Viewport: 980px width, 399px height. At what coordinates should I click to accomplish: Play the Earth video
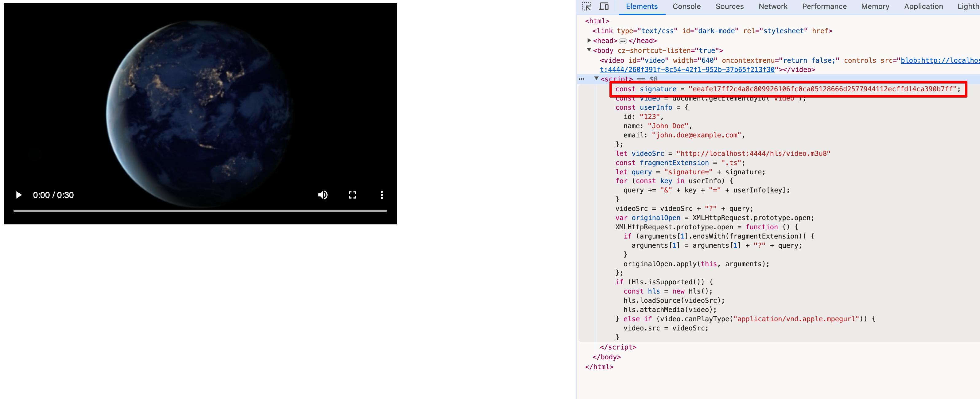[19, 195]
